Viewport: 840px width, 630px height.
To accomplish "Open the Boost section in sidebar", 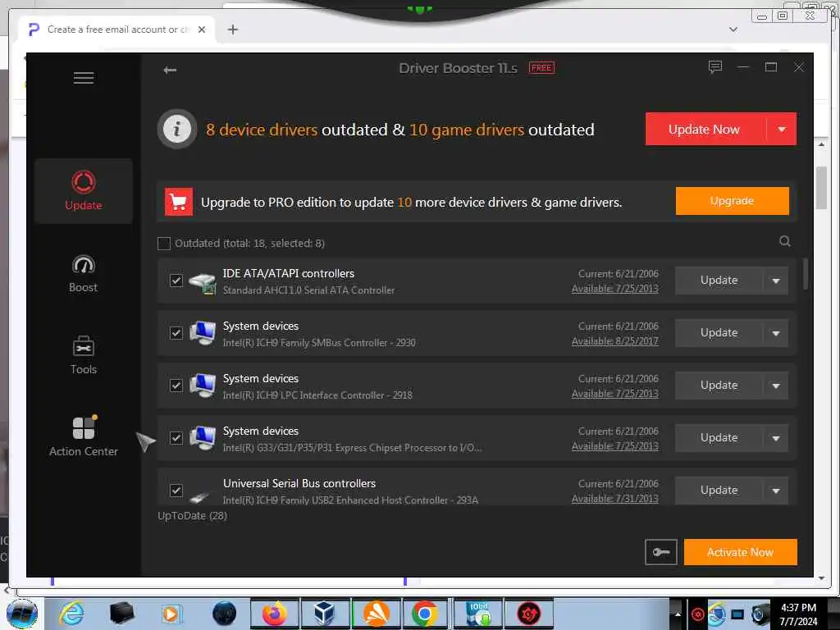I will tap(83, 274).
